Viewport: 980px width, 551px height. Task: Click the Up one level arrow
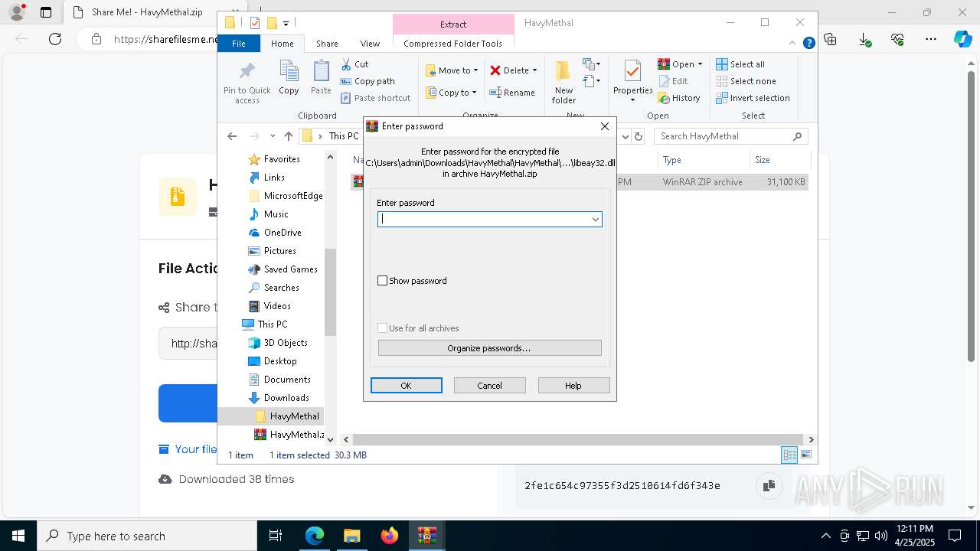coord(288,136)
